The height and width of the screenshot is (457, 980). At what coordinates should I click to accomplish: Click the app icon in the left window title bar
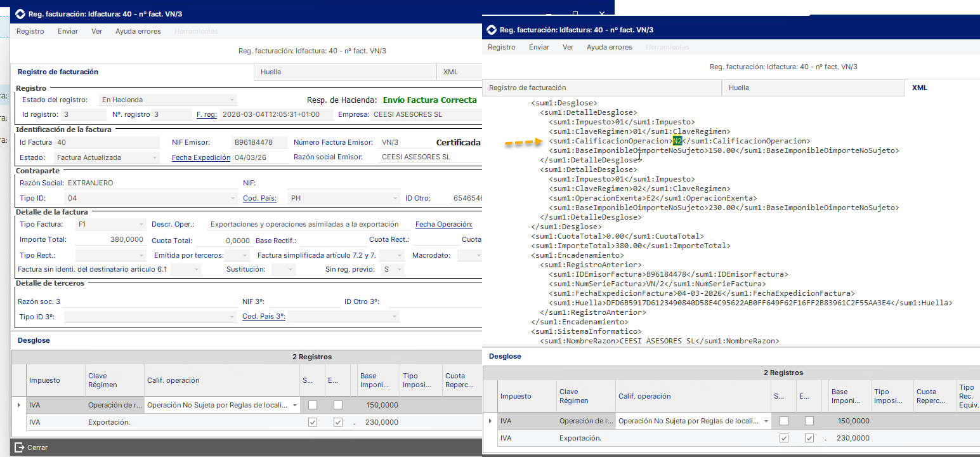tap(20, 13)
